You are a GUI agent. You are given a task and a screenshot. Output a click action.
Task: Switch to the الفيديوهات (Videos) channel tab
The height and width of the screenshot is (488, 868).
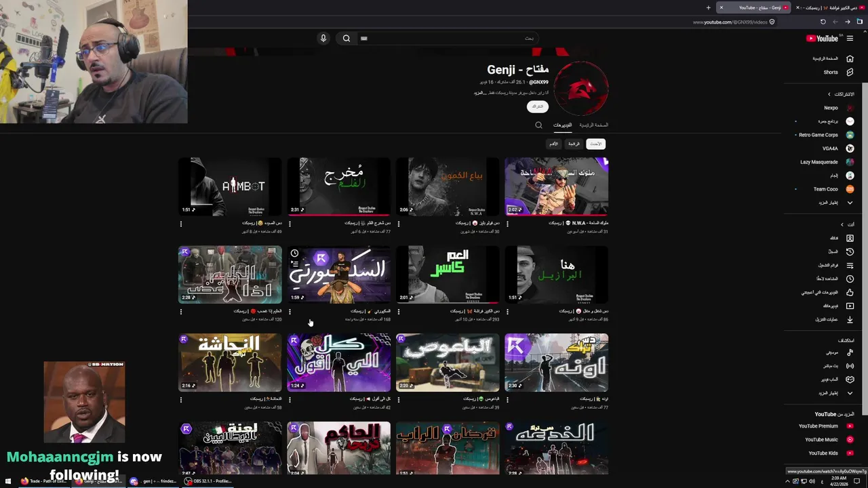(x=562, y=125)
